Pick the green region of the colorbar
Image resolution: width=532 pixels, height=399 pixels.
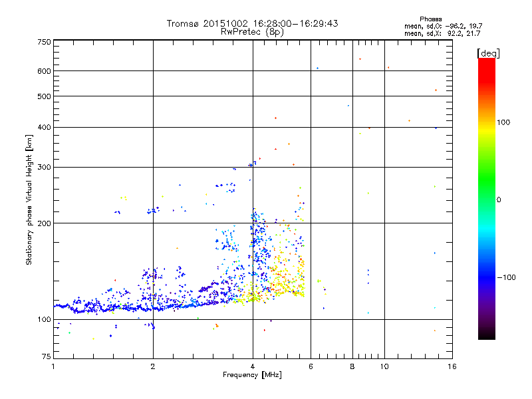tap(487, 180)
